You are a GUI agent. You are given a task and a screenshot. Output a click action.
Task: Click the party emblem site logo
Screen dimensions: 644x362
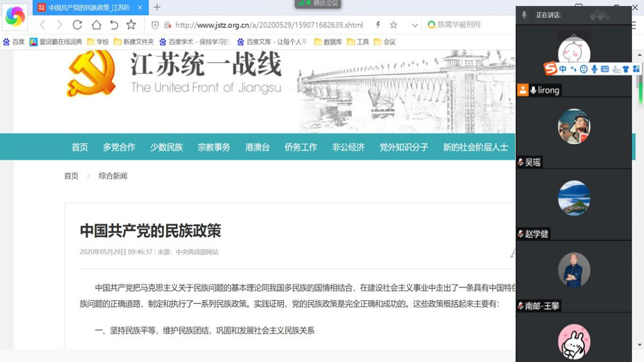tap(92, 74)
